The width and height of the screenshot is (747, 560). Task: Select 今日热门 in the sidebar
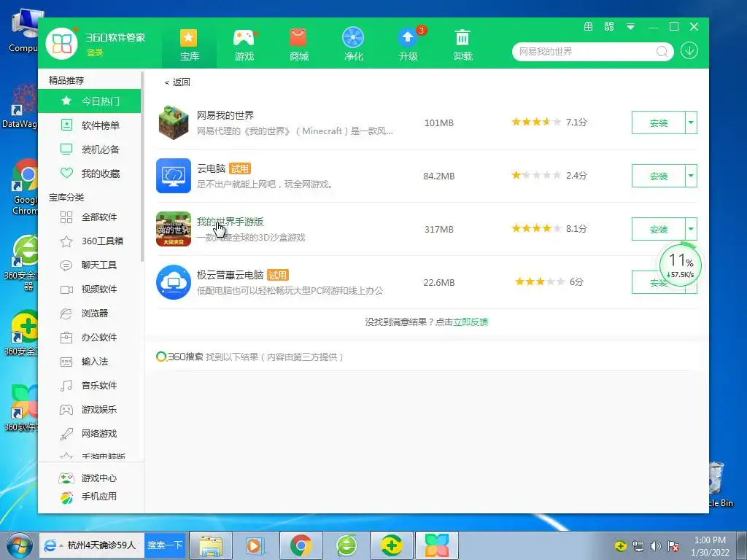(89, 101)
